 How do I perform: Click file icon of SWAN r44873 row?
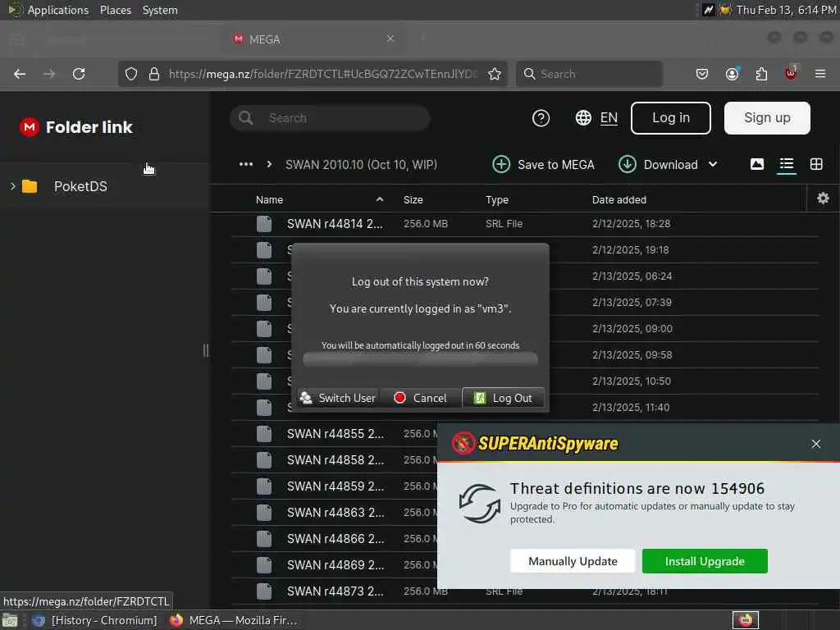tap(264, 591)
